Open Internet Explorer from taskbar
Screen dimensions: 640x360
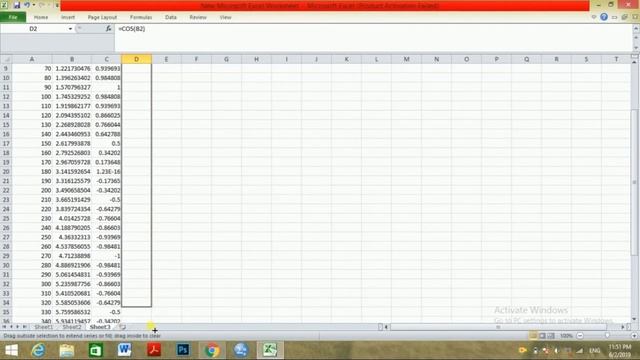tap(38, 350)
